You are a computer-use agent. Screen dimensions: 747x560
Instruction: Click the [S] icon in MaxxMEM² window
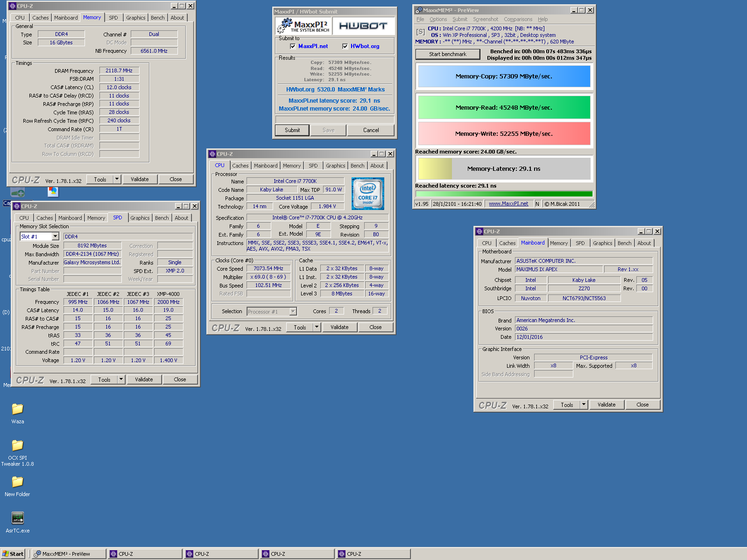point(421,32)
